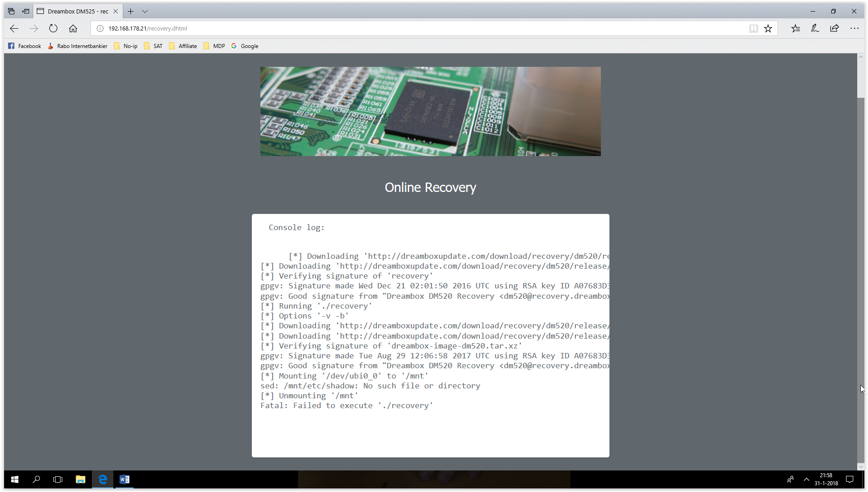Open the Favorites hub icon
This screenshot has height=492, width=868.
click(x=795, y=28)
